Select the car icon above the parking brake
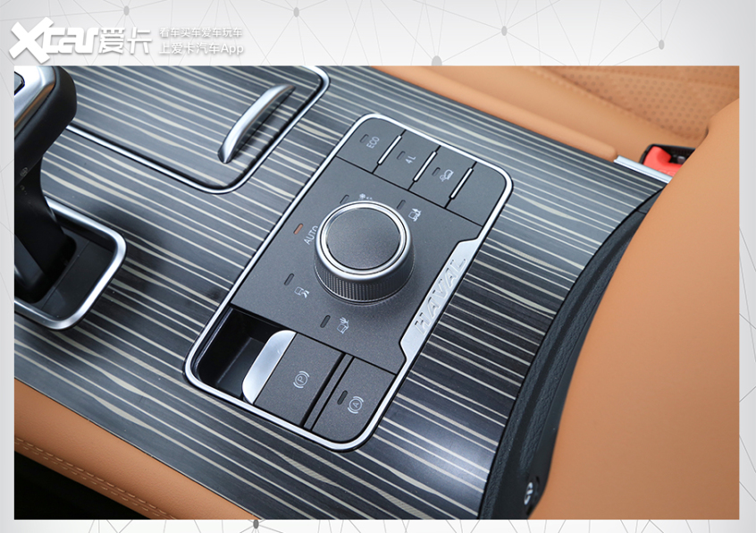The height and width of the screenshot is (533, 756). 342,326
